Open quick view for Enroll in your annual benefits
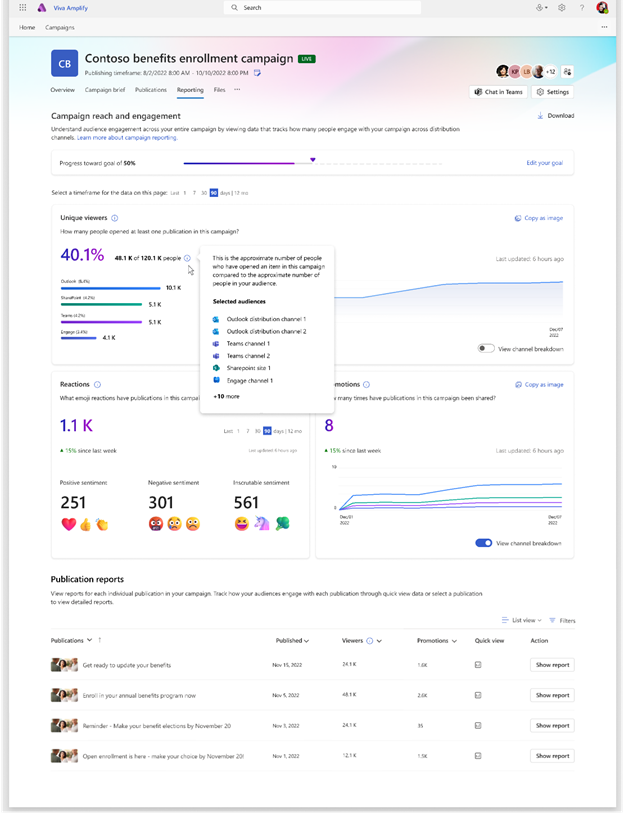624x814 pixels. [478, 695]
